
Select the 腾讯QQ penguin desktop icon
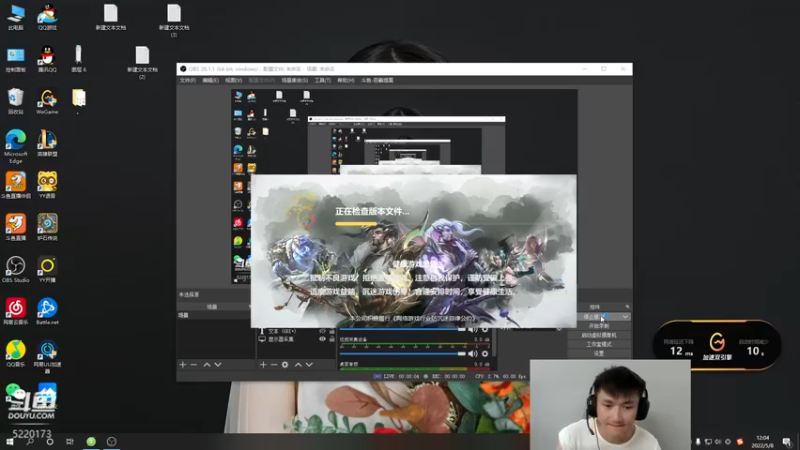pyautogui.click(x=47, y=59)
